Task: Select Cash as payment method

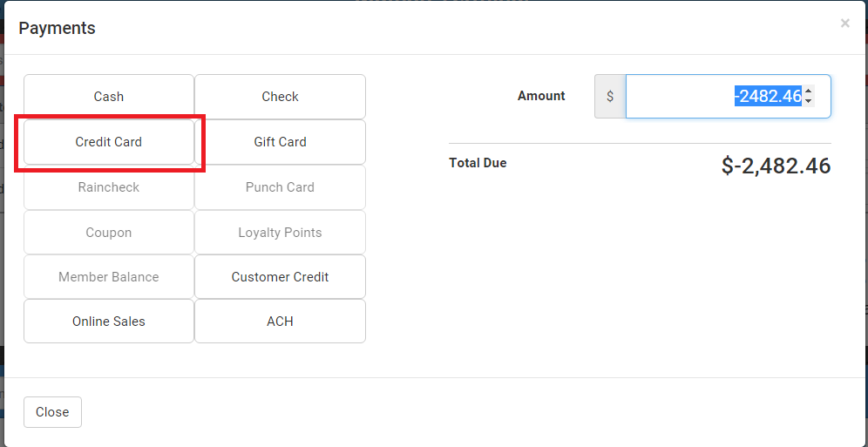Action: pos(109,97)
